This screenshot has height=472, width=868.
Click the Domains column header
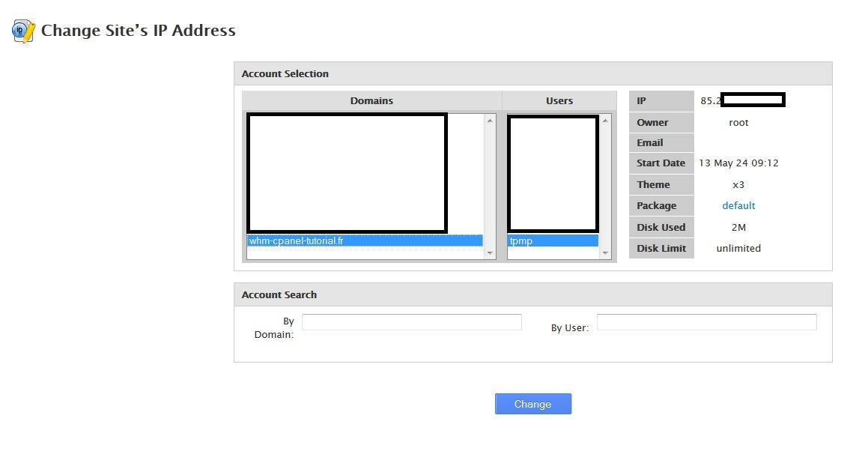tap(371, 101)
